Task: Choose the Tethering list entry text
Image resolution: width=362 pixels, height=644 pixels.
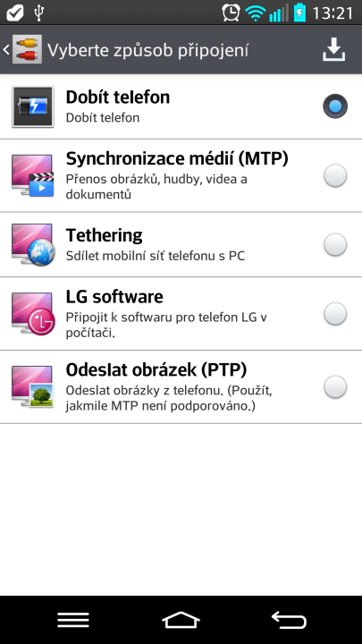Action: (105, 235)
